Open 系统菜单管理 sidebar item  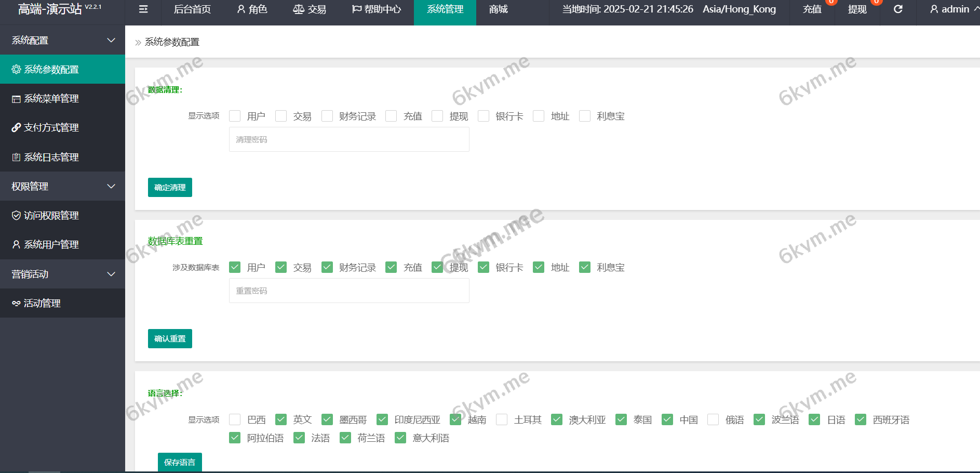(51, 98)
